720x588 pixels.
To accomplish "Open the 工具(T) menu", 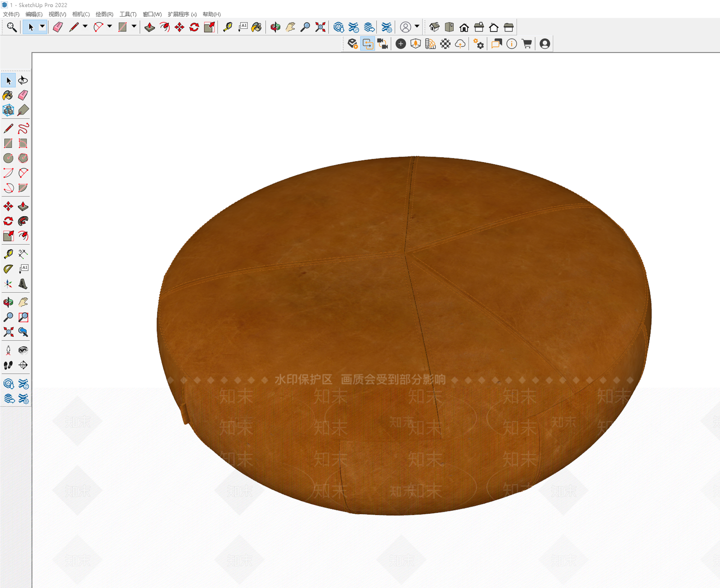I will tap(128, 14).
